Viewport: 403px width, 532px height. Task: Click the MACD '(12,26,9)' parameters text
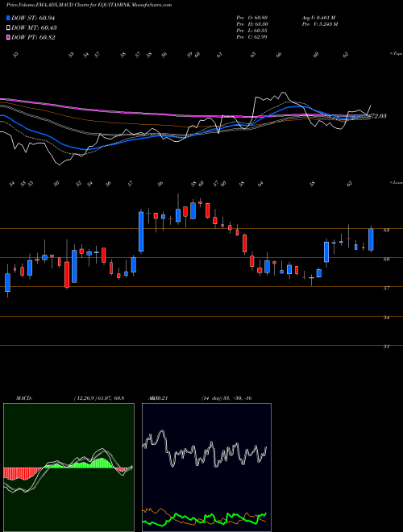point(85,398)
